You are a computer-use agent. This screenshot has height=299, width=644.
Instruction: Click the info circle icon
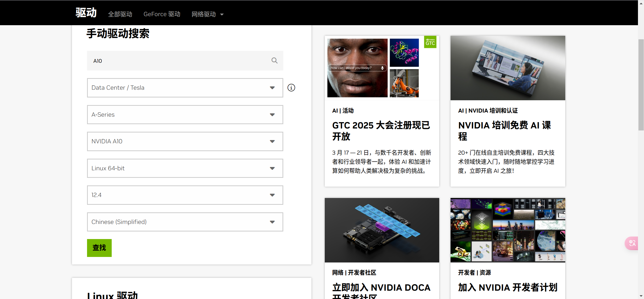291,88
